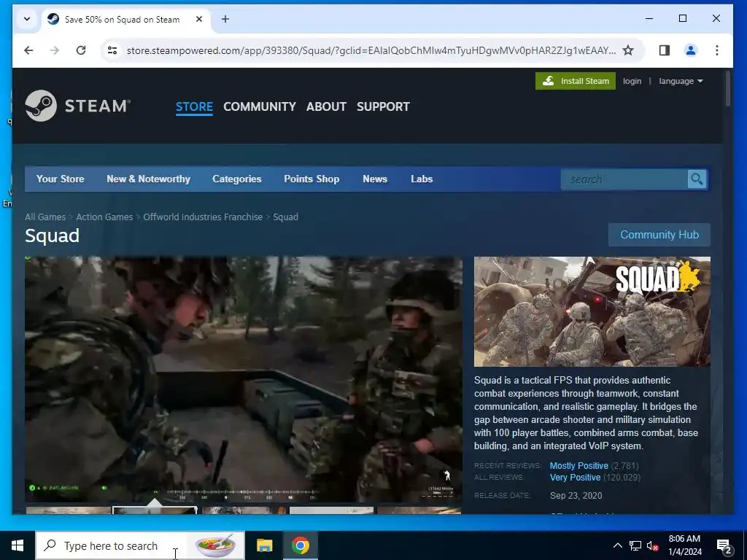Open the STORE menu
Screen dimensions: 747x560
point(194,106)
